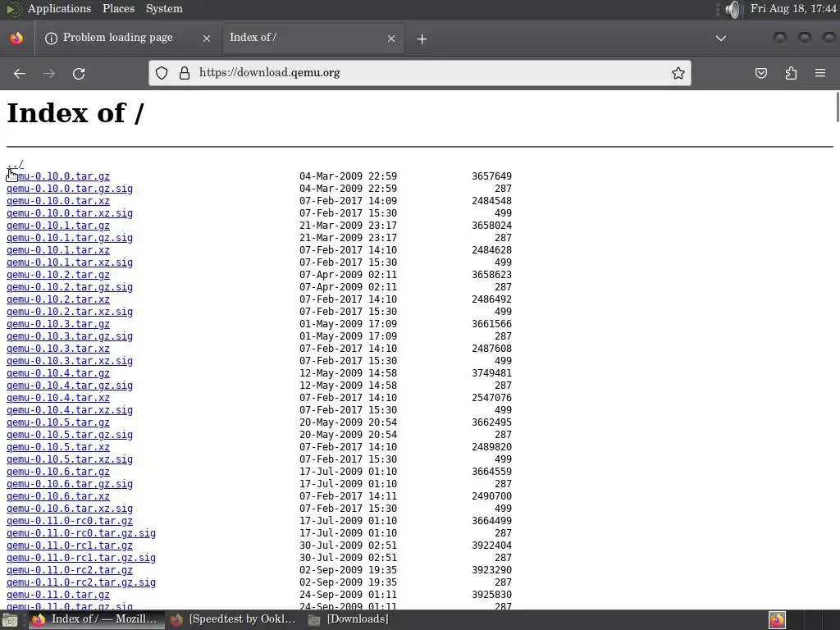
Task: Click the file size 3925830
Action: tap(492, 596)
